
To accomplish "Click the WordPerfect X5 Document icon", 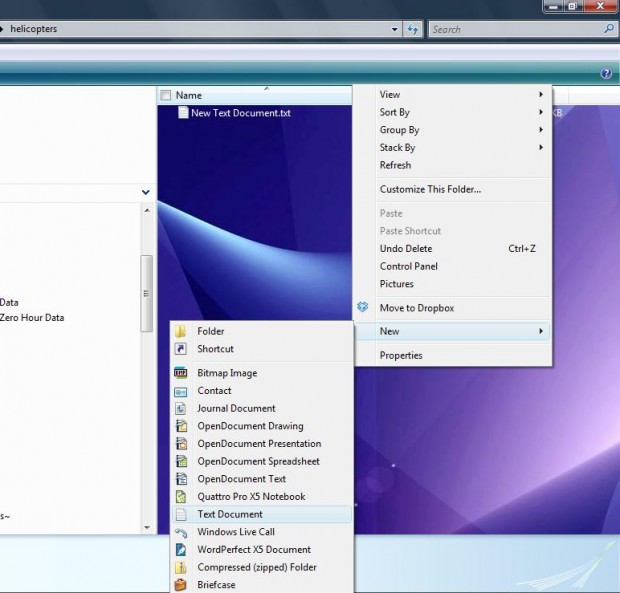I will coord(181,550).
